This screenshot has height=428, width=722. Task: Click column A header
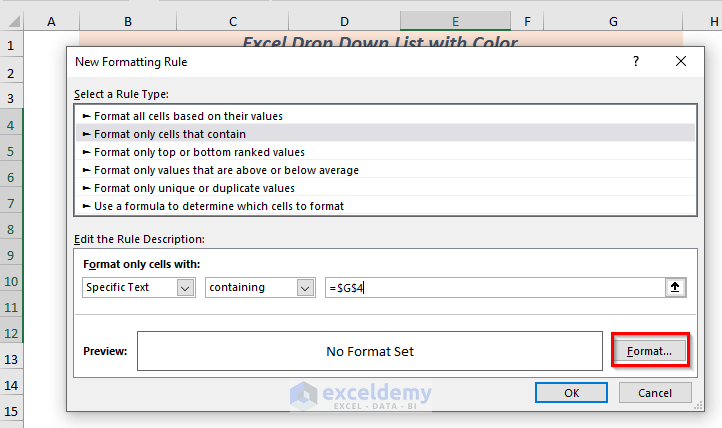pos(51,21)
